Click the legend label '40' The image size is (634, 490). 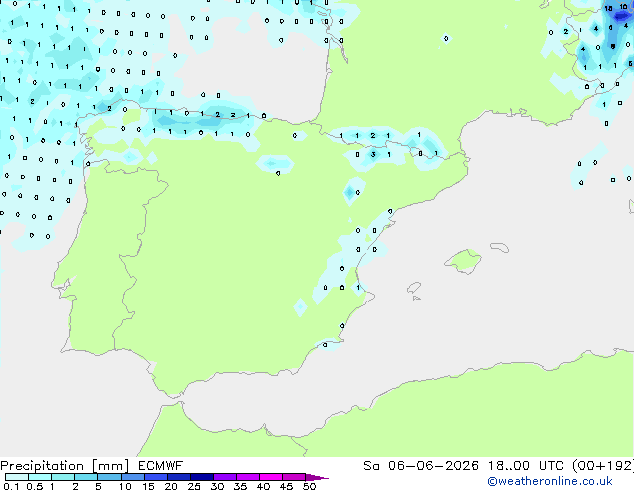click(x=263, y=486)
